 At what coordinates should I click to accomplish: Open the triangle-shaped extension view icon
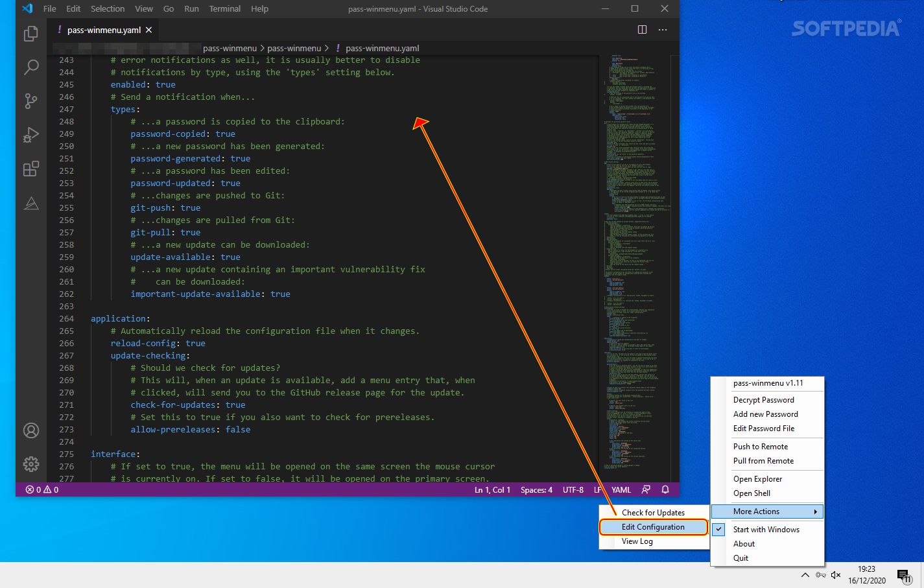click(x=31, y=204)
